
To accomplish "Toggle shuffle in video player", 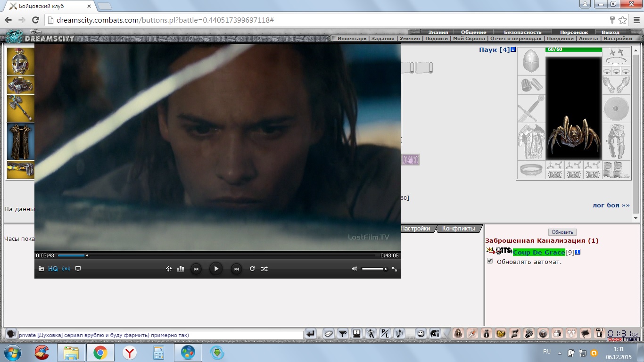I will coord(264,269).
